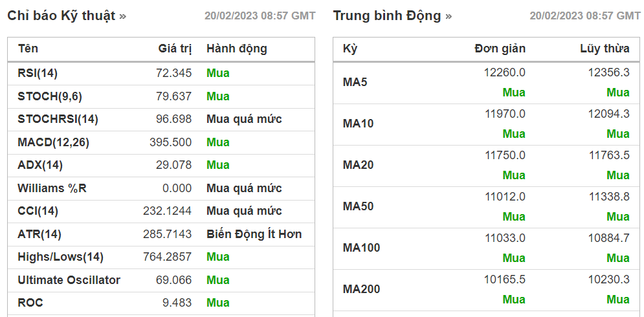Select the ATR(14) indicator name

pos(39,234)
